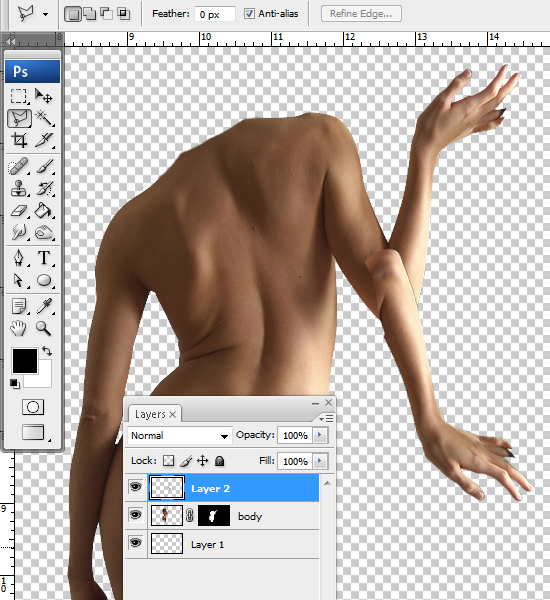This screenshot has height=600, width=550.
Task: Toggle the Anti-alias checkbox
Action: pos(249,14)
